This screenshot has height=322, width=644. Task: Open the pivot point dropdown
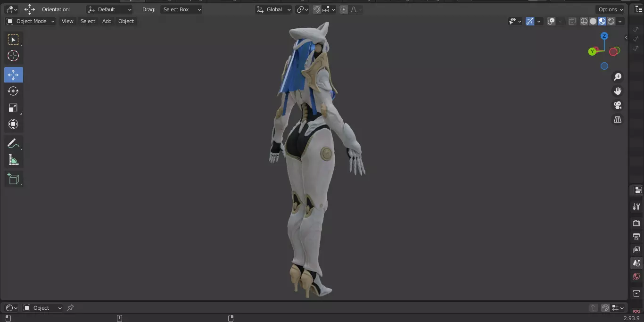click(302, 9)
